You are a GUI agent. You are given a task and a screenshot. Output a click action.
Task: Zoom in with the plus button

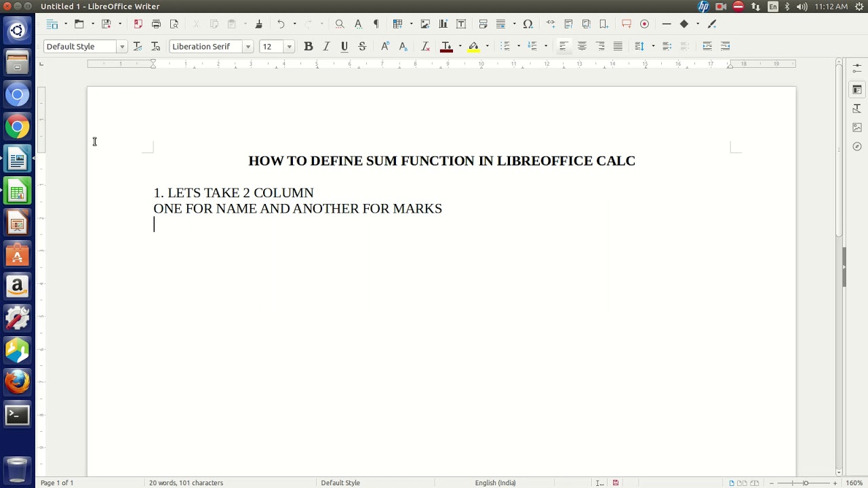[835, 483]
